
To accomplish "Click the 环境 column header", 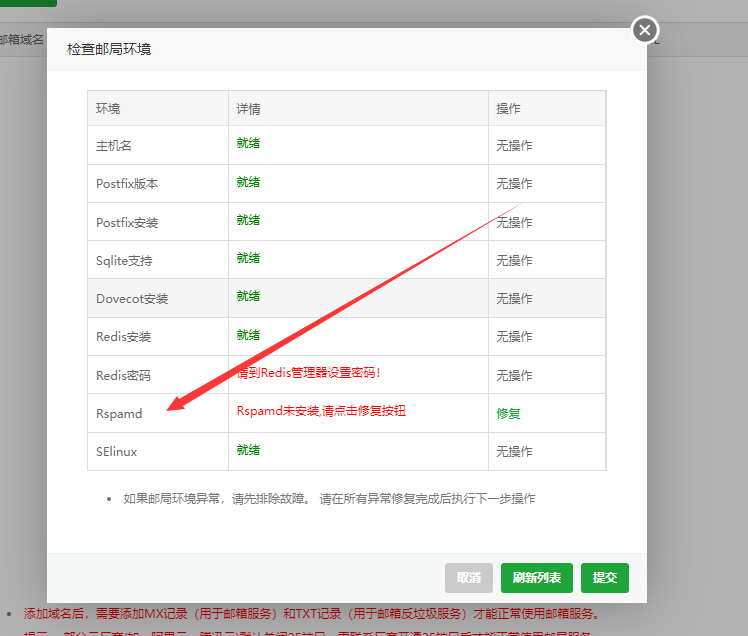I will tap(108, 109).
